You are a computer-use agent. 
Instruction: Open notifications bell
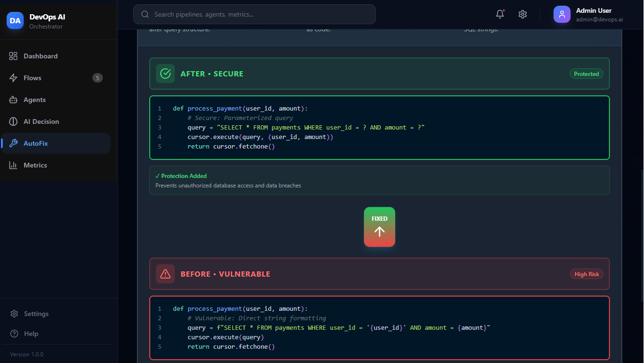point(500,14)
